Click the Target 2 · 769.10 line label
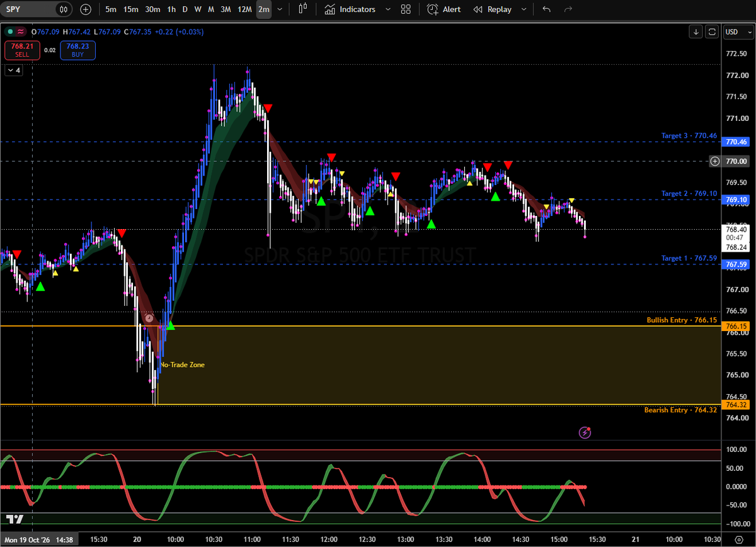 (689, 193)
